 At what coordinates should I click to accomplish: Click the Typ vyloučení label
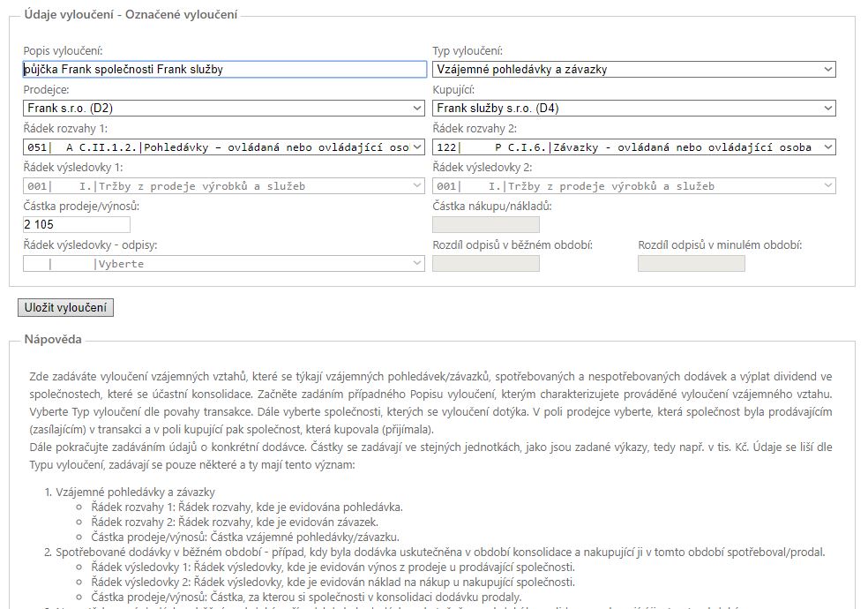(x=468, y=51)
